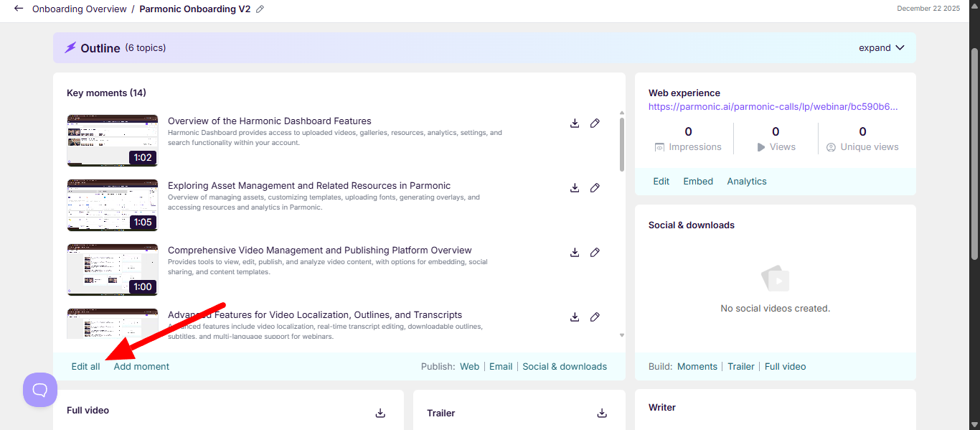The height and width of the screenshot is (430, 980).
Task: Click the Key moments scroll-down arrow
Action: [622, 335]
